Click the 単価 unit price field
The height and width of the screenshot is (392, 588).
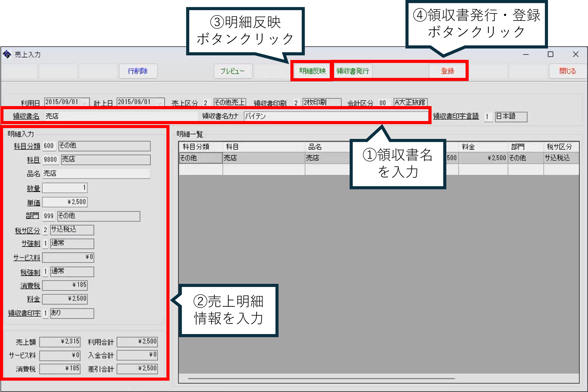pos(65,202)
